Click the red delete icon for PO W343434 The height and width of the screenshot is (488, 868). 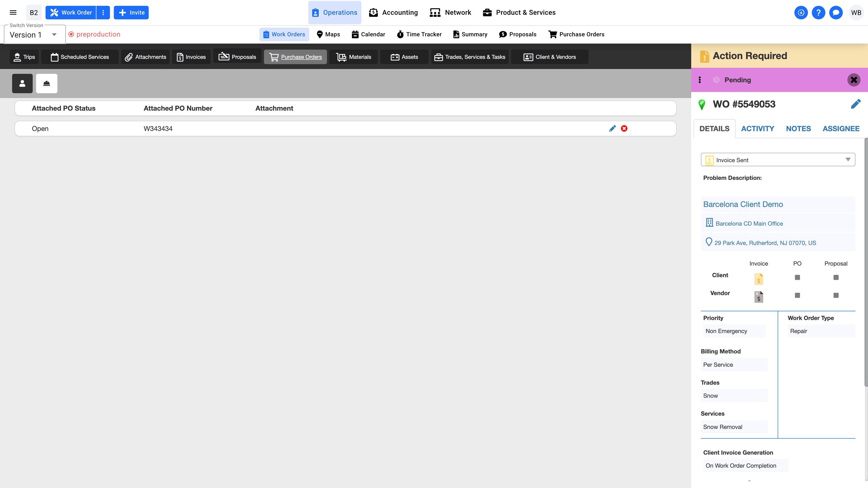point(624,128)
